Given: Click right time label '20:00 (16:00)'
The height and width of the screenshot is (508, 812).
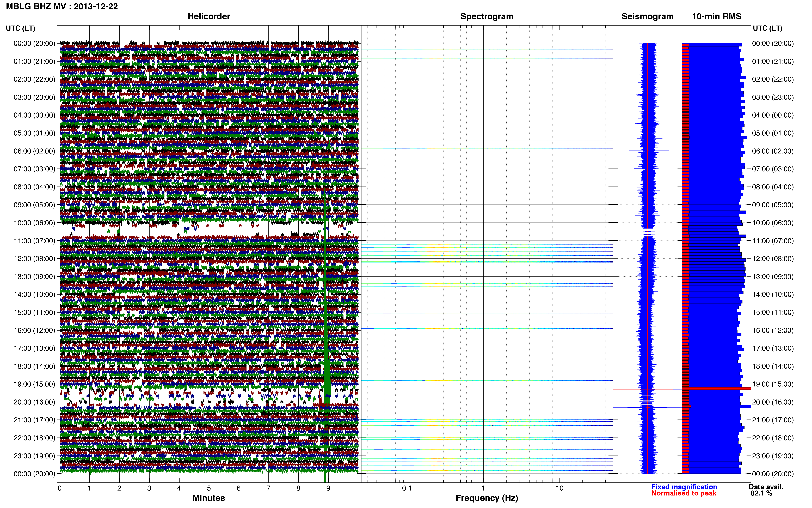Looking at the screenshot, I should click(773, 402).
